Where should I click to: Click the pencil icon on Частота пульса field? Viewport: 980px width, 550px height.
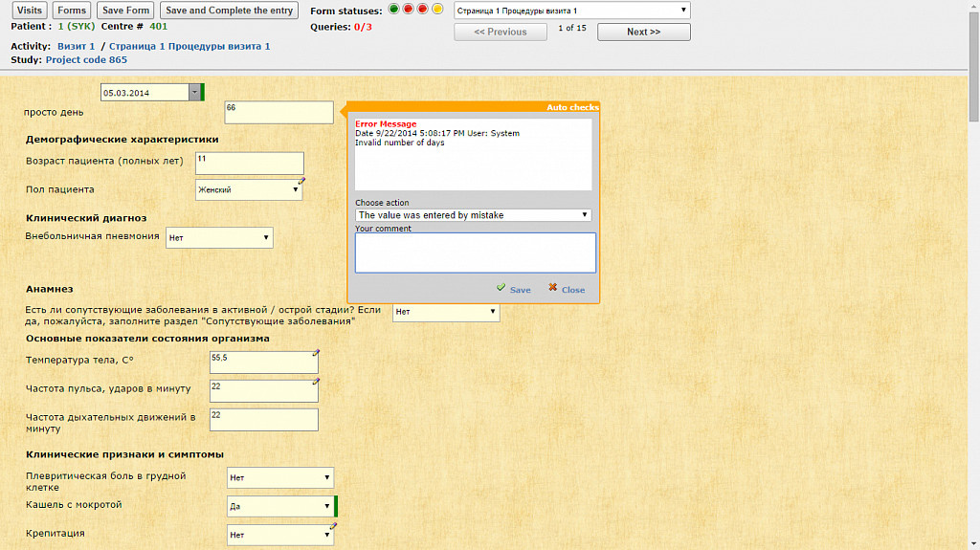316,381
